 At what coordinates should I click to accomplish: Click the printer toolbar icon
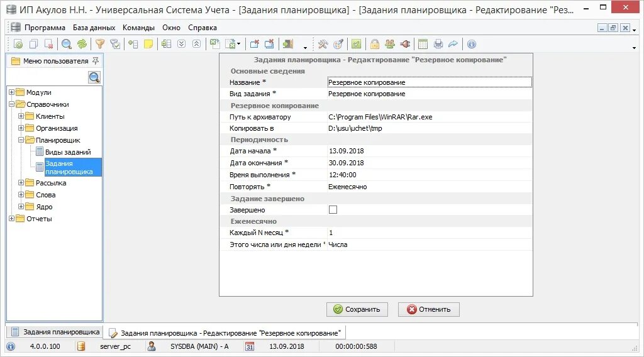click(x=438, y=44)
